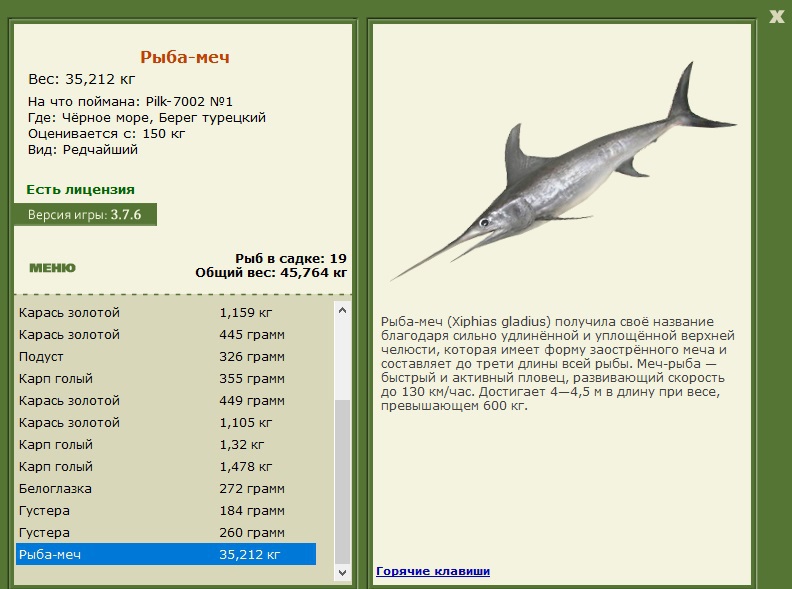Click the scroll down arrow of fish list

pyautogui.click(x=342, y=572)
